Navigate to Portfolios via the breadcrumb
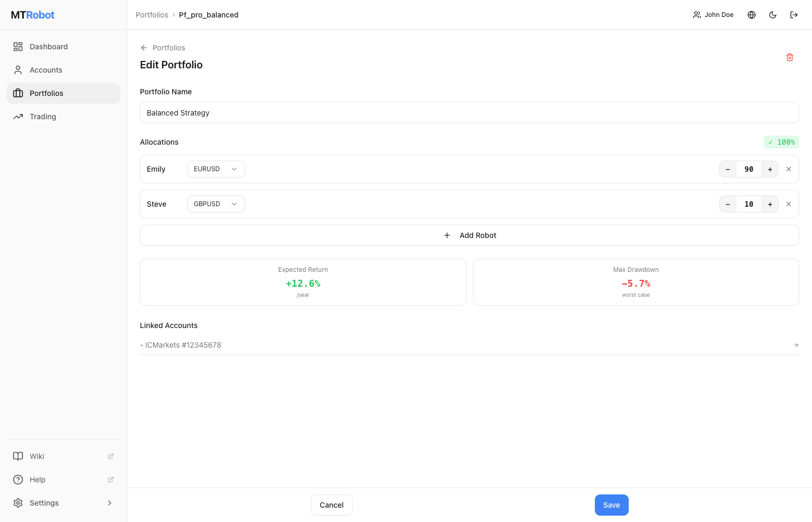 151,14
